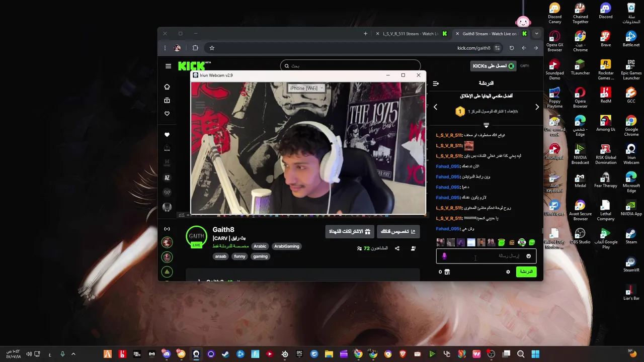Open the Kick hamburger menu
Viewport: 644px width, 362px height.
[168, 66]
